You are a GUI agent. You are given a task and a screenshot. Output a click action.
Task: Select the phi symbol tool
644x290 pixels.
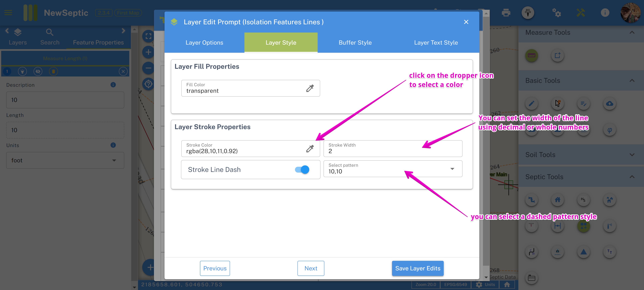tap(609, 130)
